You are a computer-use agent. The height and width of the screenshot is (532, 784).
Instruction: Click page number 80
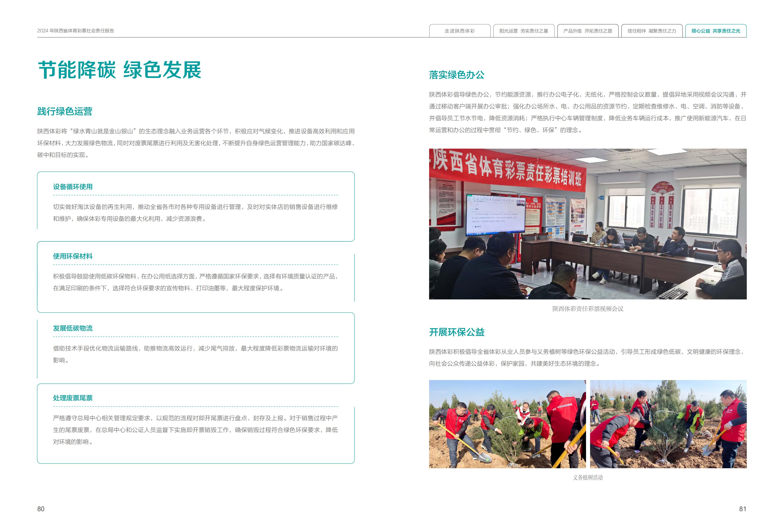pos(41,509)
